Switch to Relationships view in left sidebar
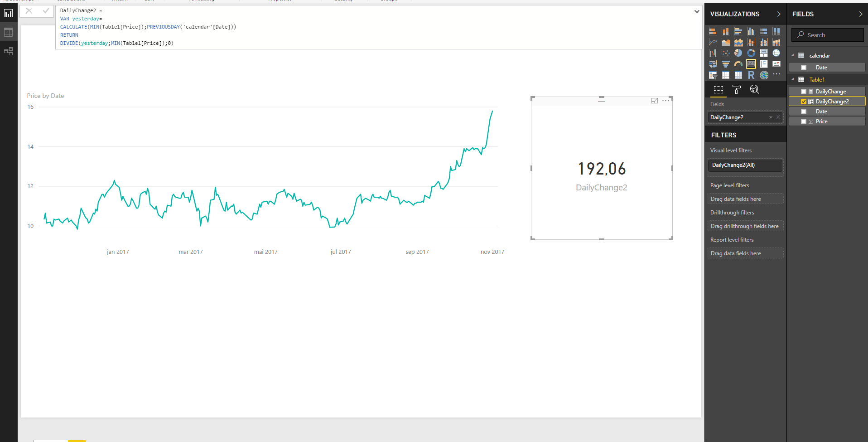This screenshot has width=868, height=442. tap(8, 51)
